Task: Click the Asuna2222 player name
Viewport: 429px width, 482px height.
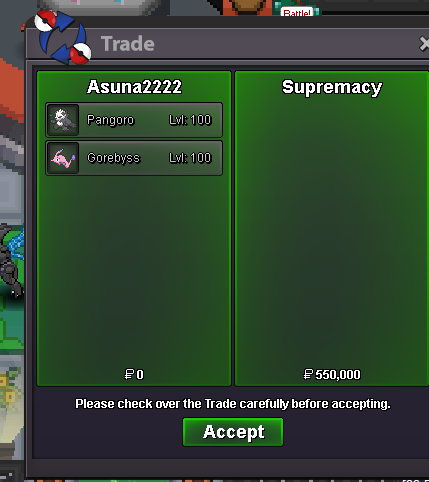Action: [x=134, y=87]
